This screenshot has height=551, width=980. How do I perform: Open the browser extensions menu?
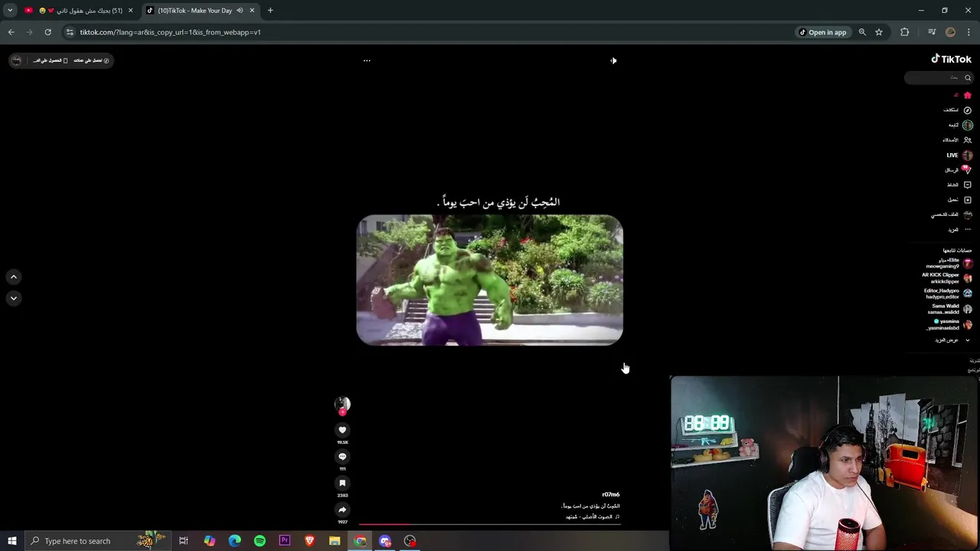coord(905,32)
